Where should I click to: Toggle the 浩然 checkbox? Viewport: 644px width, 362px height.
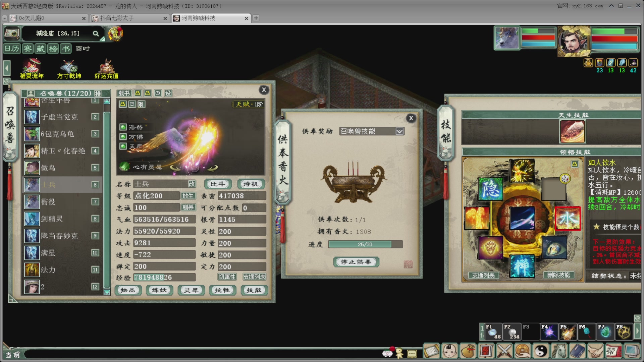click(x=123, y=127)
